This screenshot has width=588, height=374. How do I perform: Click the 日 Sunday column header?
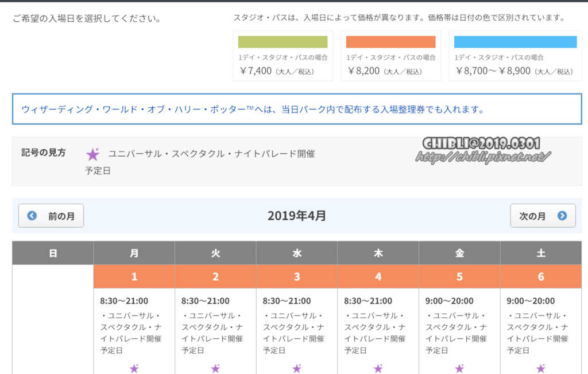point(53,253)
